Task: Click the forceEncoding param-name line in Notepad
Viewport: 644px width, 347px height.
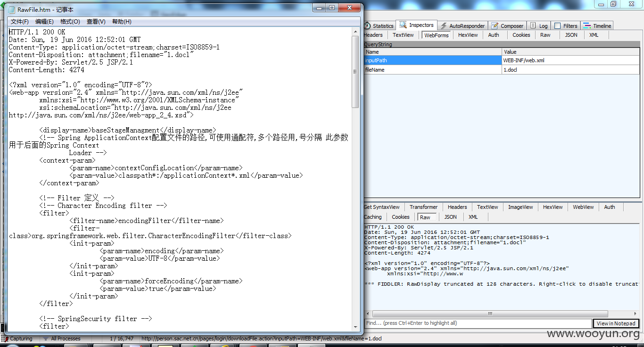Action: coord(171,281)
